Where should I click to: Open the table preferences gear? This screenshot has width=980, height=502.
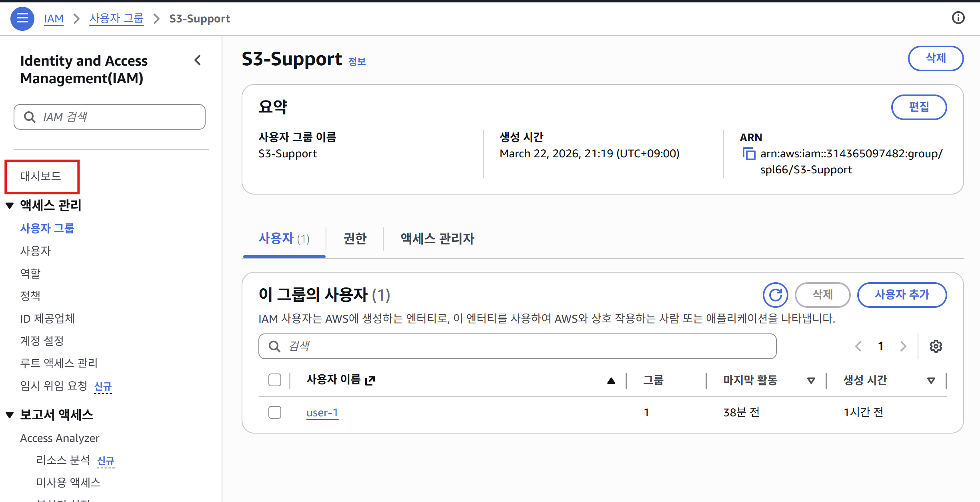point(936,346)
